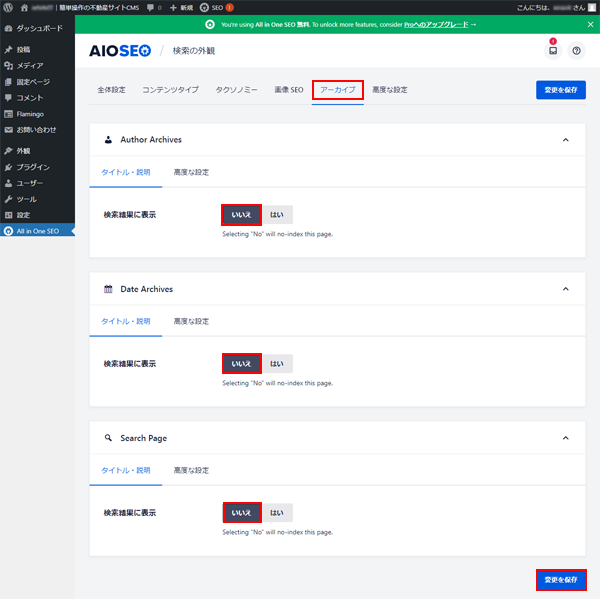This screenshot has width=600, height=599.
Task: Open Search Page タイトル・説明 tab
Action: coord(126,470)
